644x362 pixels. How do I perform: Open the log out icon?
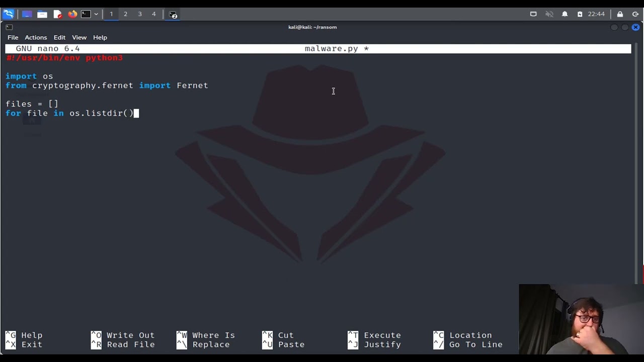[x=635, y=14]
